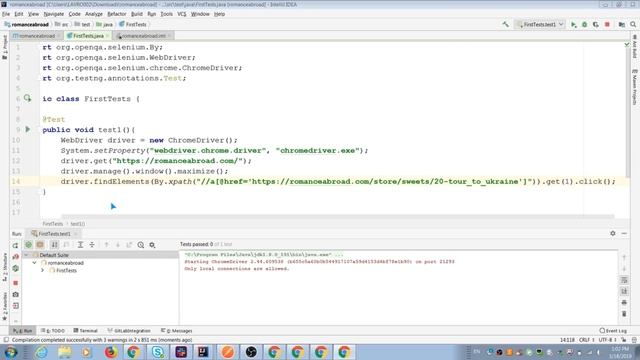The height and width of the screenshot is (360, 640).
Task: Click run gutter arrow beside test1 method
Action: click(28, 129)
